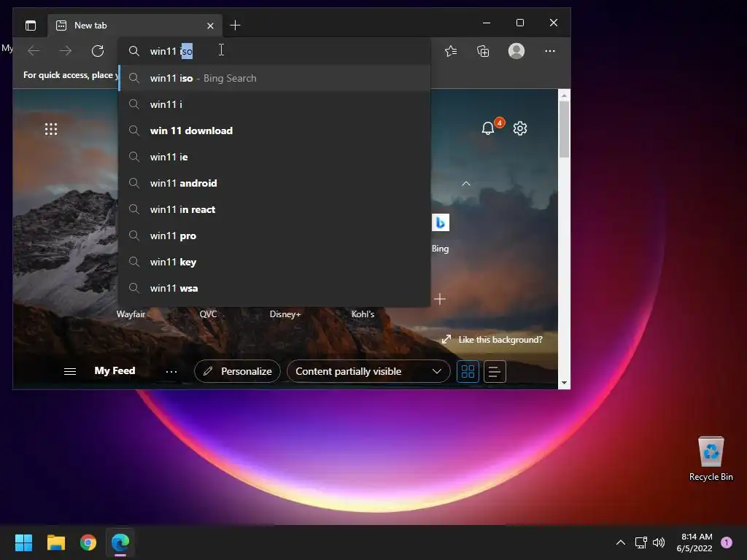Click the browser Back arrow
The image size is (747, 560).
(34, 51)
